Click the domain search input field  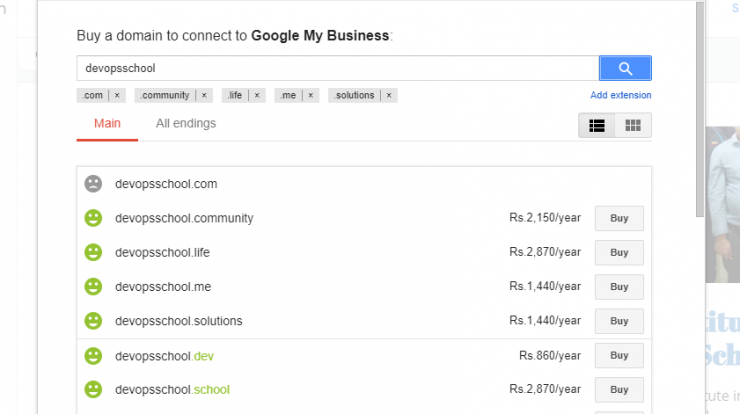[338, 68]
